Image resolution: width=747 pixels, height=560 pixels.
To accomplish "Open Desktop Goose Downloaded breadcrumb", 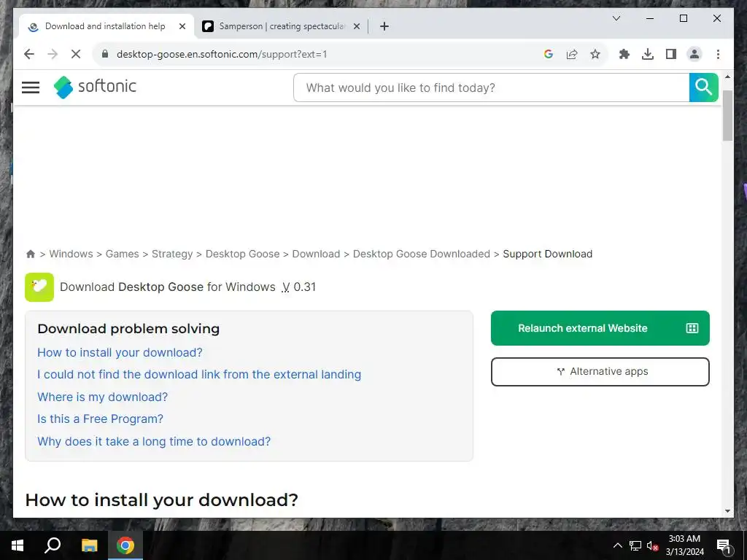I will coord(421,254).
